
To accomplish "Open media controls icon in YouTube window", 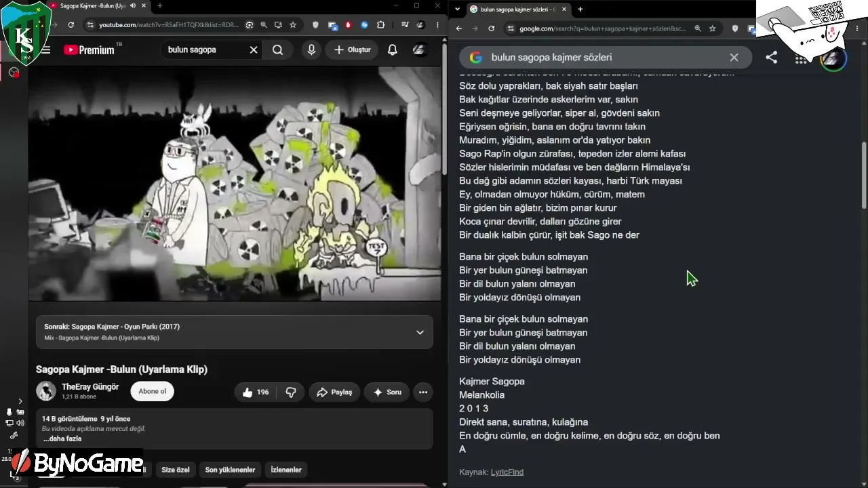I will pyautogui.click(x=405, y=25).
